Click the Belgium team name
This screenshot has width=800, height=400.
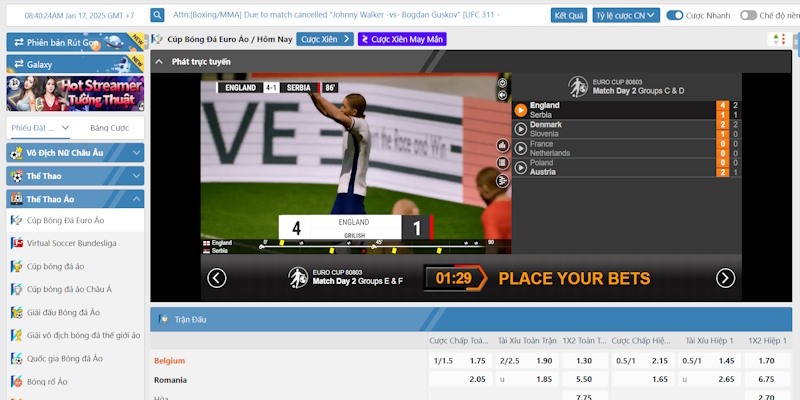[169, 361]
